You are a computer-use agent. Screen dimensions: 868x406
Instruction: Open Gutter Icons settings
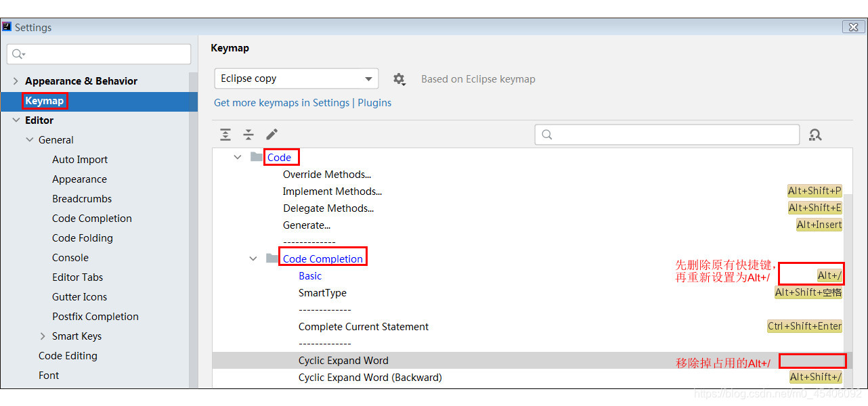[x=79, y=297]
